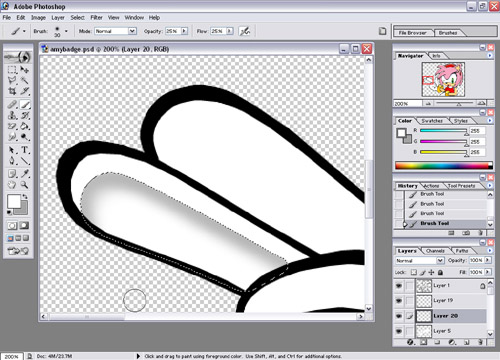
Task: Hide Layer 19 using its eye icon
Action: click(399, 301)
